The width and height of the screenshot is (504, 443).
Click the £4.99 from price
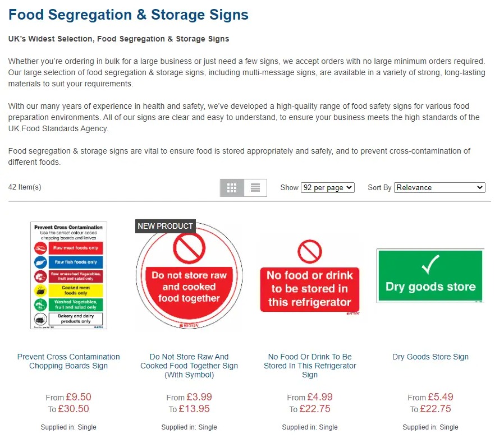coord(320,397)
